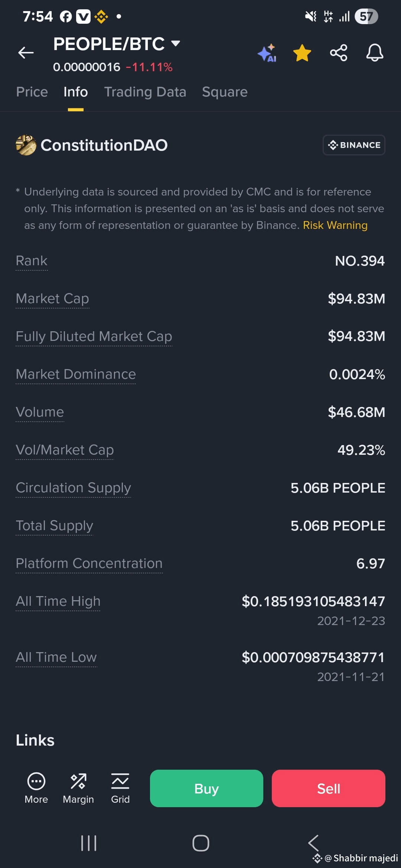Show the Market Cap definition tooltip
This screenshot has width=401, height=868.
pyautogui.click(x=52, y=299)
